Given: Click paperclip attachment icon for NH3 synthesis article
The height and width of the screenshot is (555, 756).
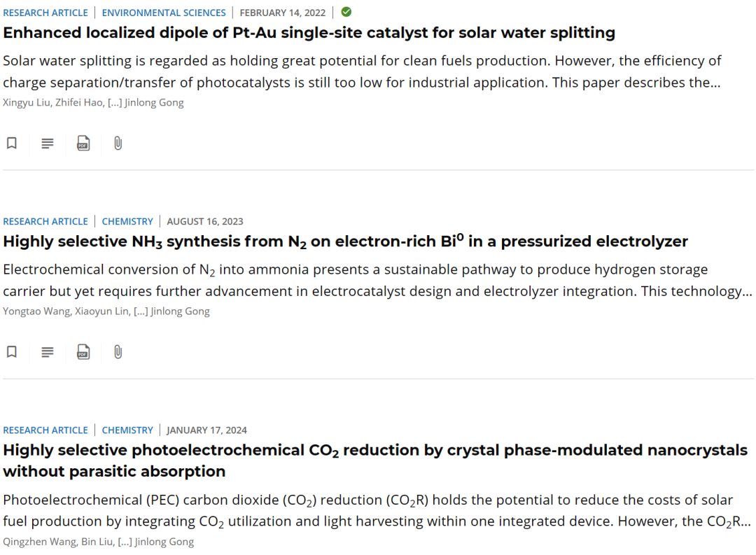Looking at the screenshot, I should pyautogui.click(x=118, y=352).
